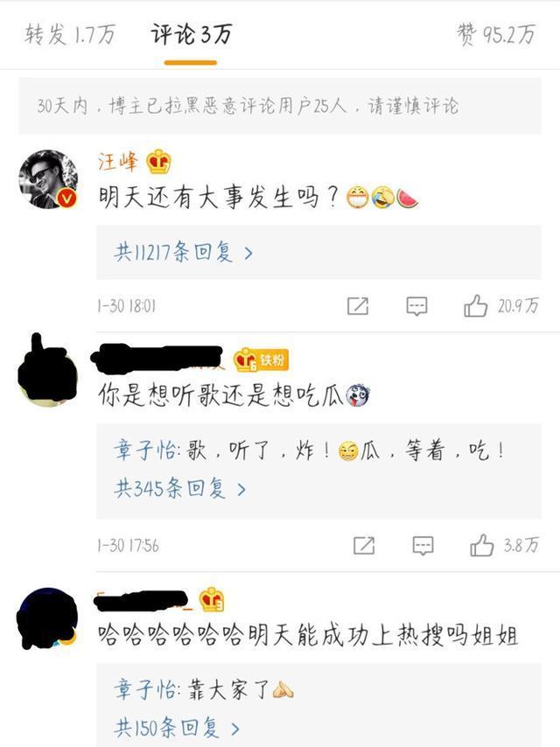Tap the 铁粉 fan badge
This screenshot has height=747, width=560.
(x=261, y=360)
